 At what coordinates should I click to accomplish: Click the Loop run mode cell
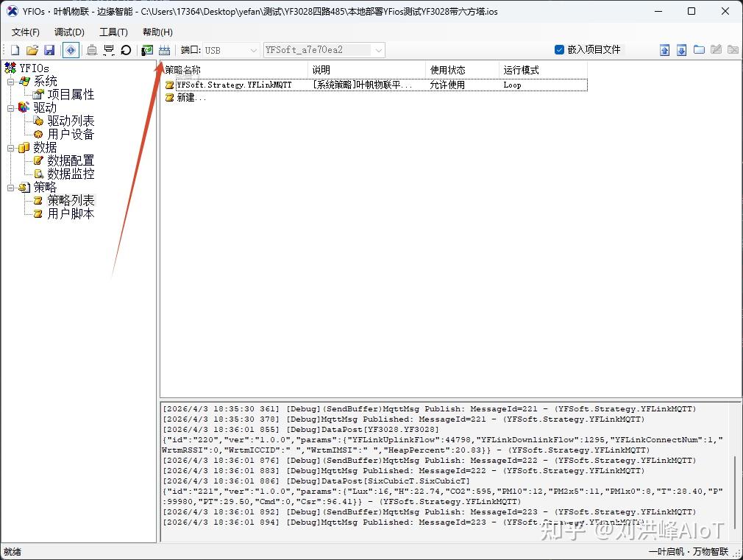click(x=512, y=85)
